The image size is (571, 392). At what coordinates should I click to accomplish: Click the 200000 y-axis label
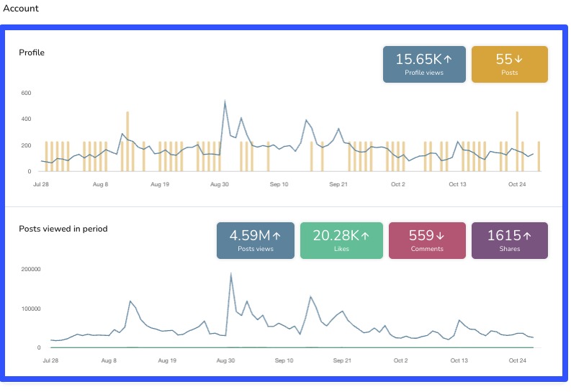coord(30,270)
